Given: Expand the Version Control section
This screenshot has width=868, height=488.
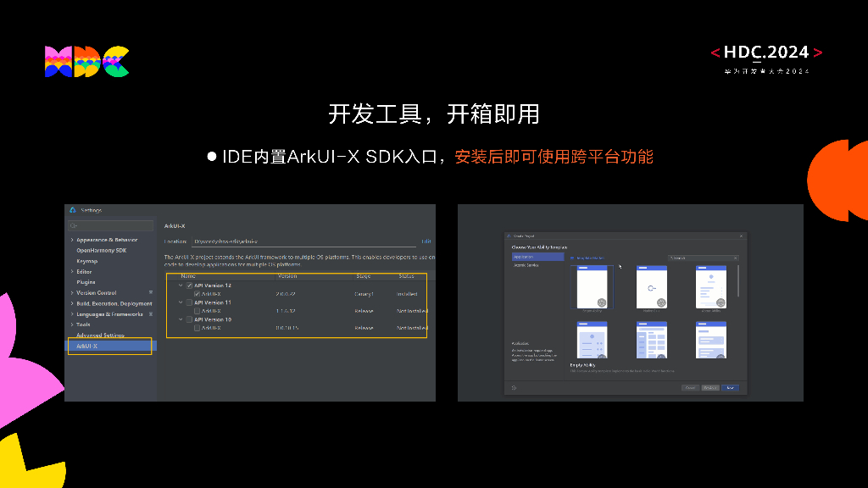Looking at the screenshot, I should pyautogui.click(x=70, y=292).
